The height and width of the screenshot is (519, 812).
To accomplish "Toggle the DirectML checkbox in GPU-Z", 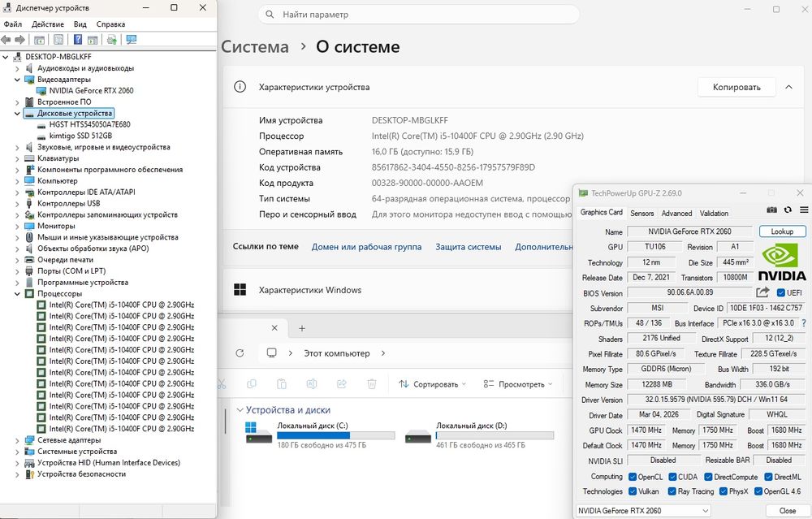I will coord(768,477).
